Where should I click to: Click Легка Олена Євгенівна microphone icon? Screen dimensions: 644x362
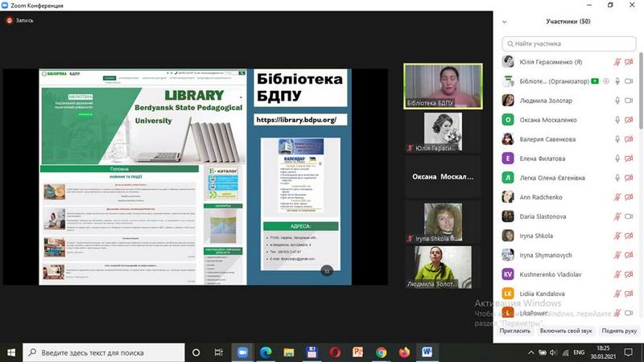tap(617, 178)
